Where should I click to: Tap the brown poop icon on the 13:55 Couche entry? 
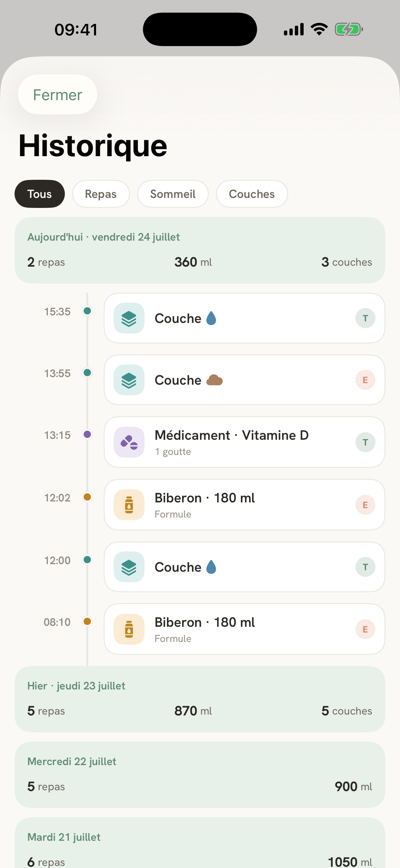pyautogui.click(x=215, y=380)
